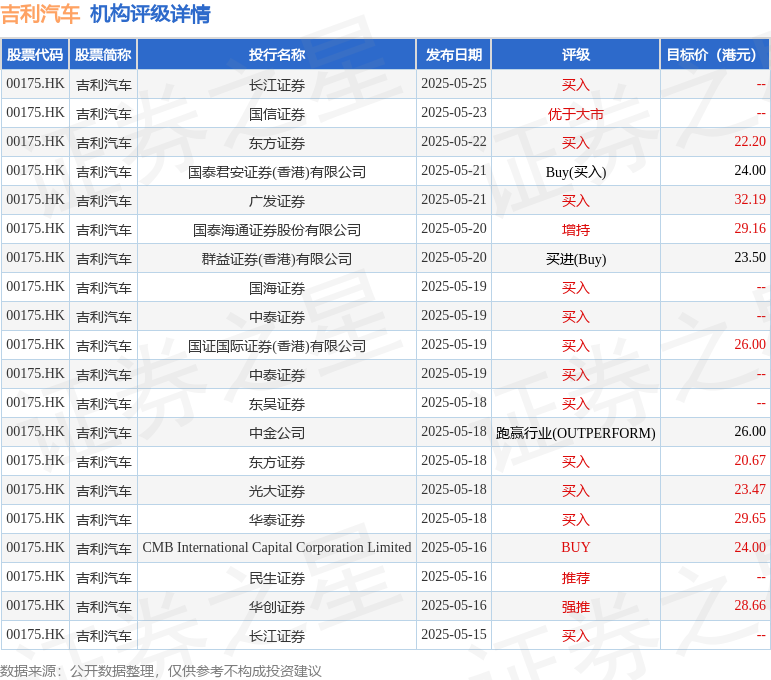
Task: Click the 23.47 target price
Action: coord(750,490)
